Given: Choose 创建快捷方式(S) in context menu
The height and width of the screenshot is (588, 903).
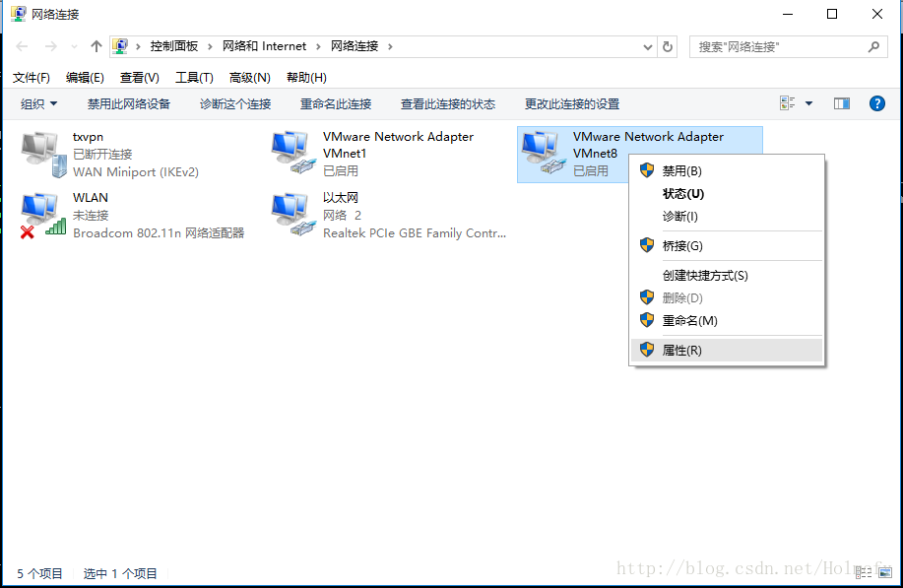Looking at the screenshot, I should pyautogui.click(x=727, y=275).
